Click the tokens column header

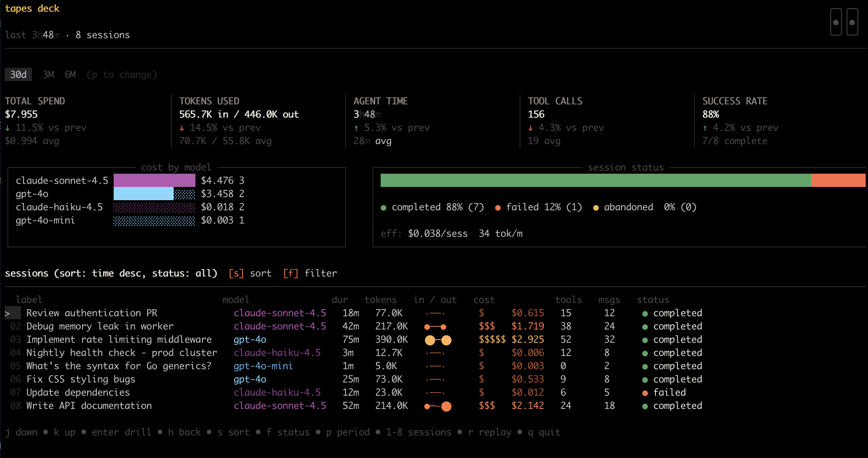pyautogui.click(x=381, y=299)
